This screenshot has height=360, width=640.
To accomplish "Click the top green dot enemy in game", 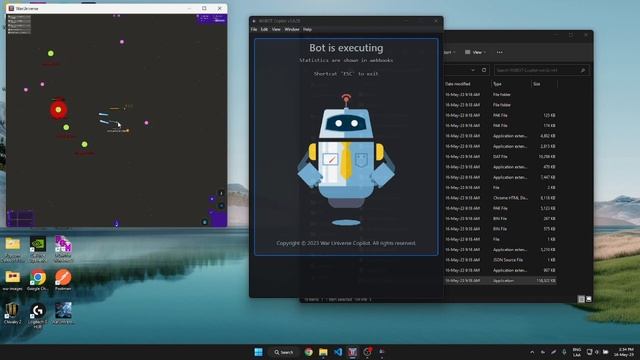I will click(x=51, y=53).
